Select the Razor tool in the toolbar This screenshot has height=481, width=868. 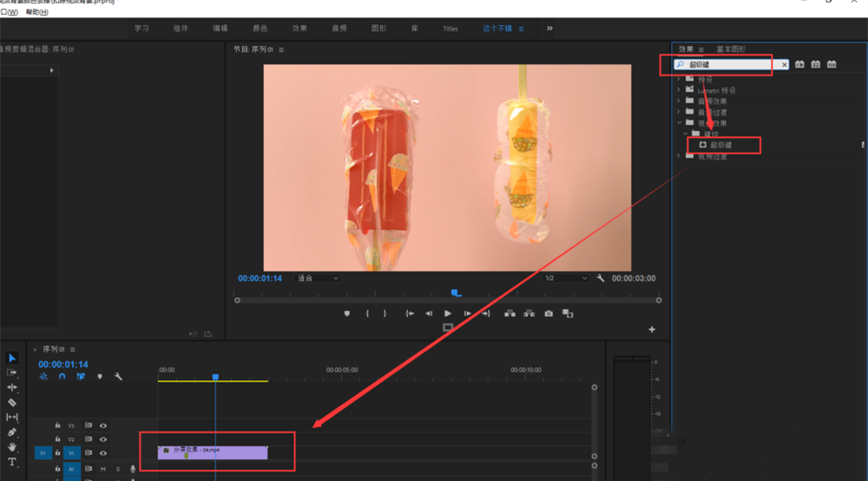(12, 402)
